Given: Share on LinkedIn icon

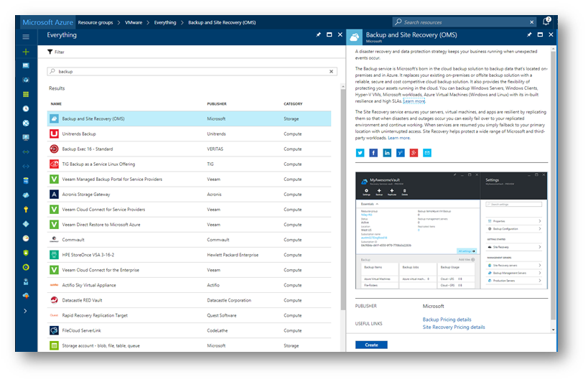Looking at the screenshot, I should point(387,152).
